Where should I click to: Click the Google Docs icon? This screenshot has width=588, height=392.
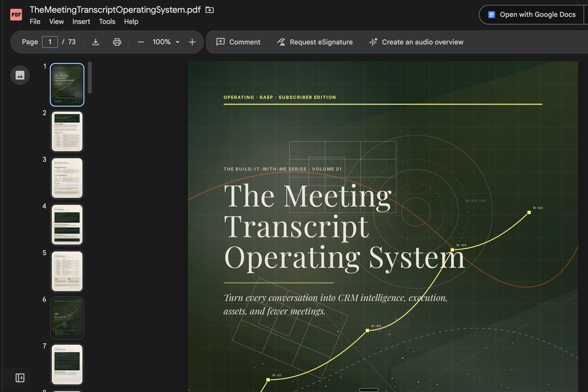491,15
